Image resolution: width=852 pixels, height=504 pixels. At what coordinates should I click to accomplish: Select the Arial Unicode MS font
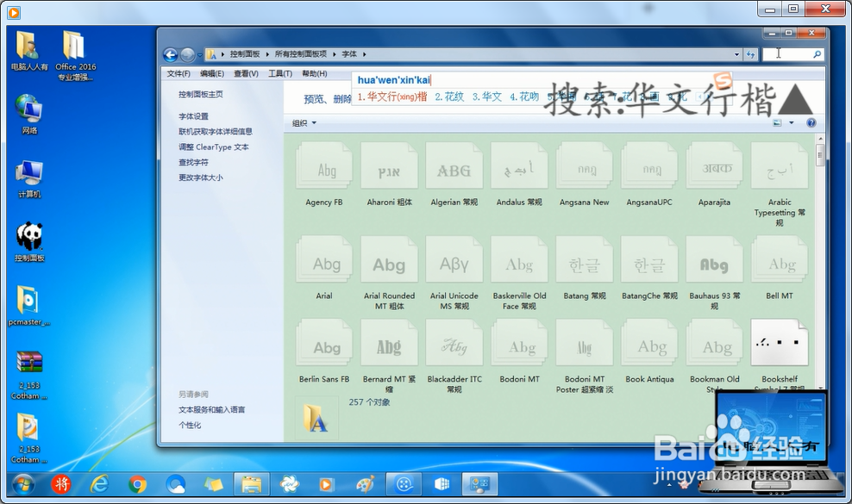(454, 259)
